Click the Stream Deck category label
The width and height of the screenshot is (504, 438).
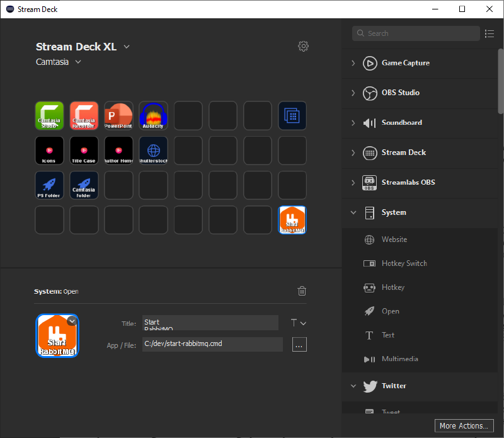tap(404, 153)
